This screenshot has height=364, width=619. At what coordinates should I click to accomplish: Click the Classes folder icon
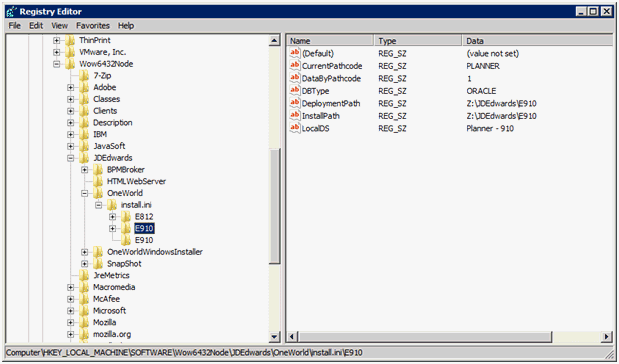coord(84,99)
